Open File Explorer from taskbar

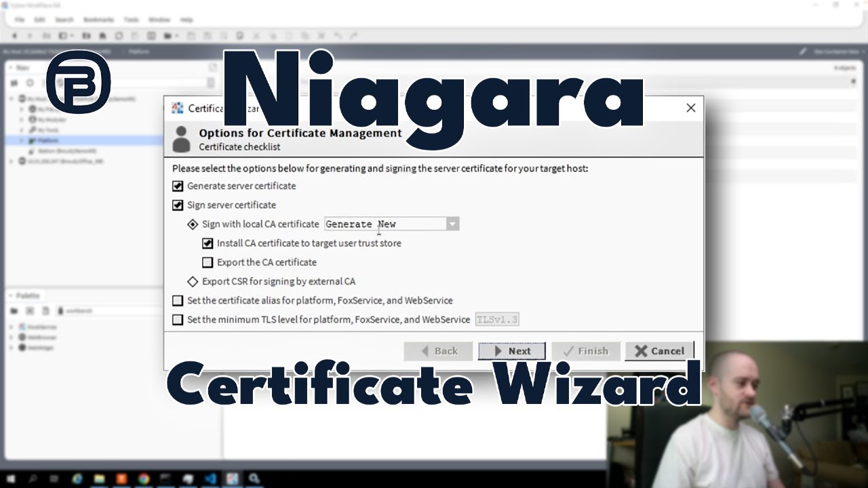[100, 479]
